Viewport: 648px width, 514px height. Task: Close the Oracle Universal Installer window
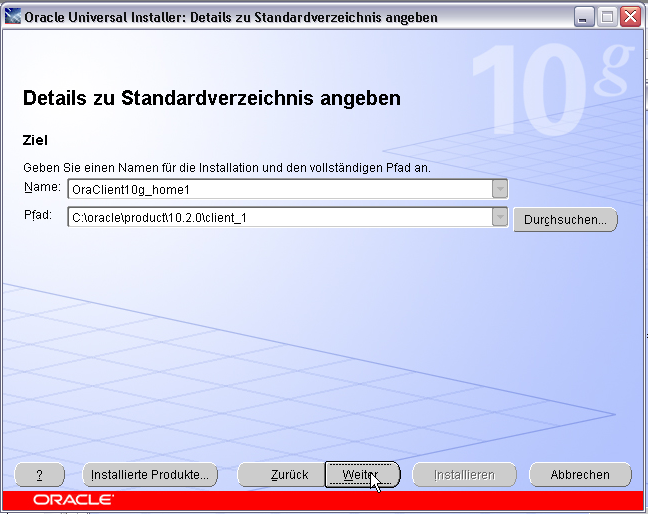click(630, 17)
